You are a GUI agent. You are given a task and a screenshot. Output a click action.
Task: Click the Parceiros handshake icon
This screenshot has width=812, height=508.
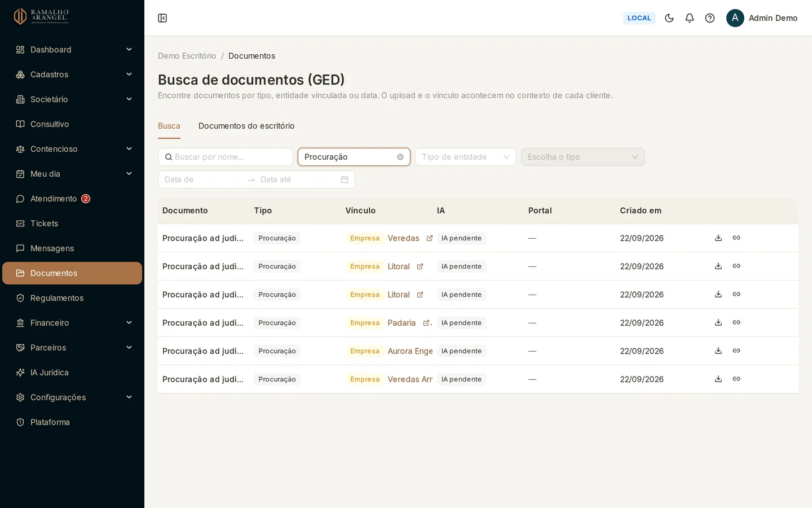click(20, 348)
